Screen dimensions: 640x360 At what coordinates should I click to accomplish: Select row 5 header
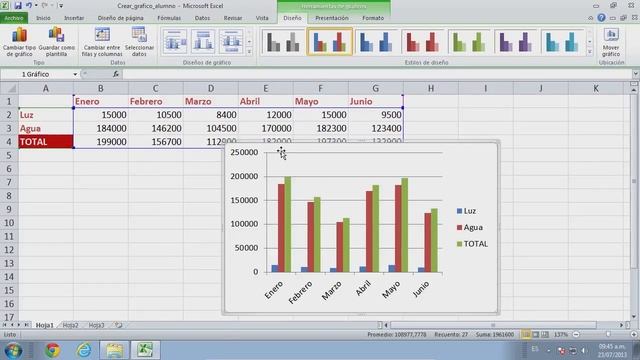click(x=9, y=155)
